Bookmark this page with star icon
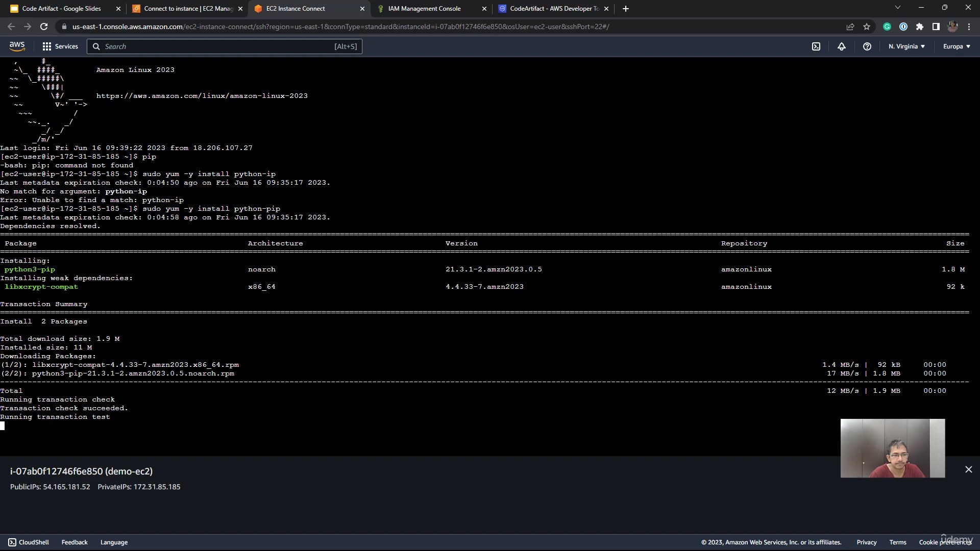The width and height of the screenshot is (980, 551). (x=867, y=27)
